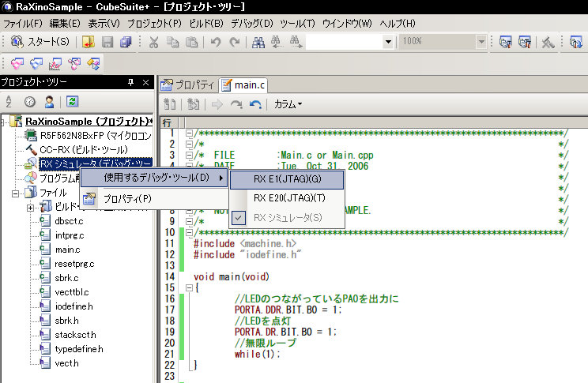Switch to the main.c tab
Image resolution: width=588 pixels, height=383 pixels.
(243, 85)
